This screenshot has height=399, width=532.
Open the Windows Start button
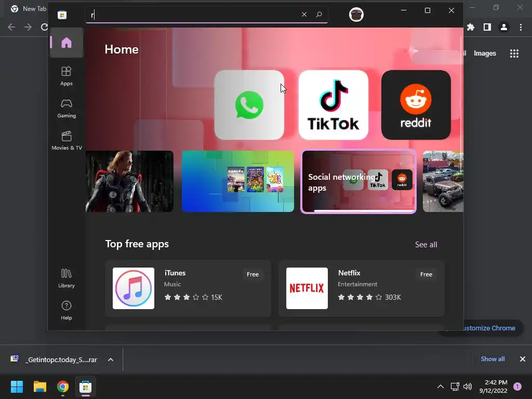click(17, 387)
